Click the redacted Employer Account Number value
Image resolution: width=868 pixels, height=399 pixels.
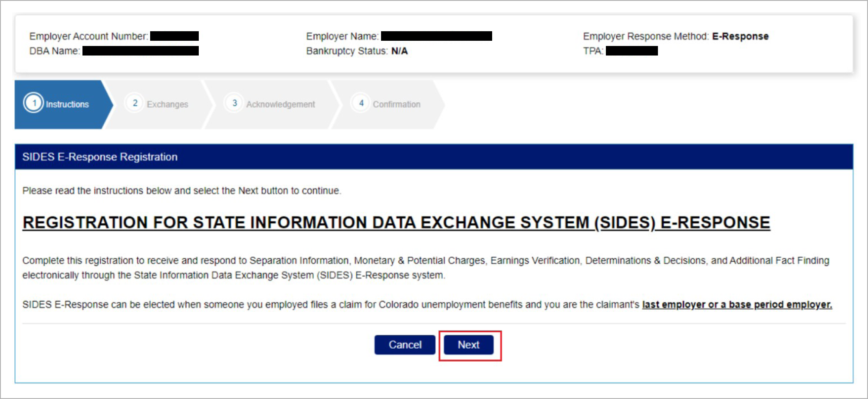(x=174, y=36)
